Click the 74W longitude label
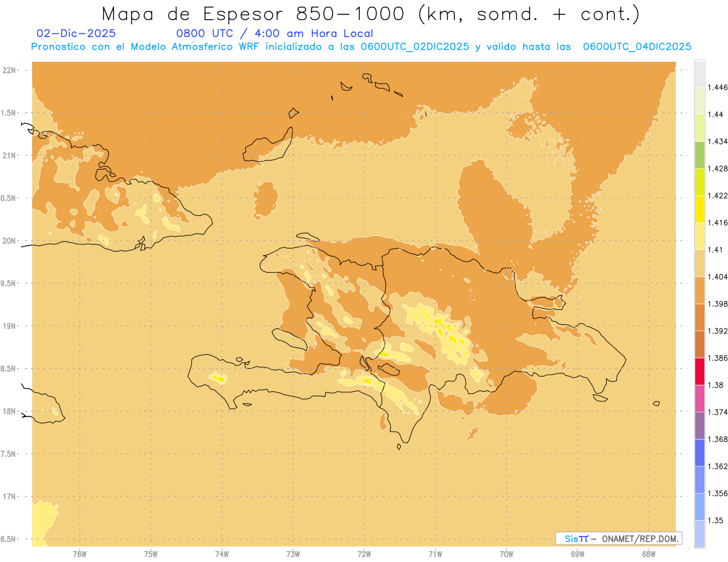 [x=221, y=554]
